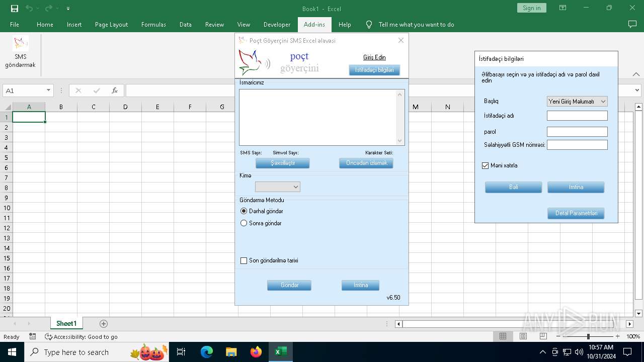
Task: Save the workbook with the floppy icon
Action: [x=15, y=9]
